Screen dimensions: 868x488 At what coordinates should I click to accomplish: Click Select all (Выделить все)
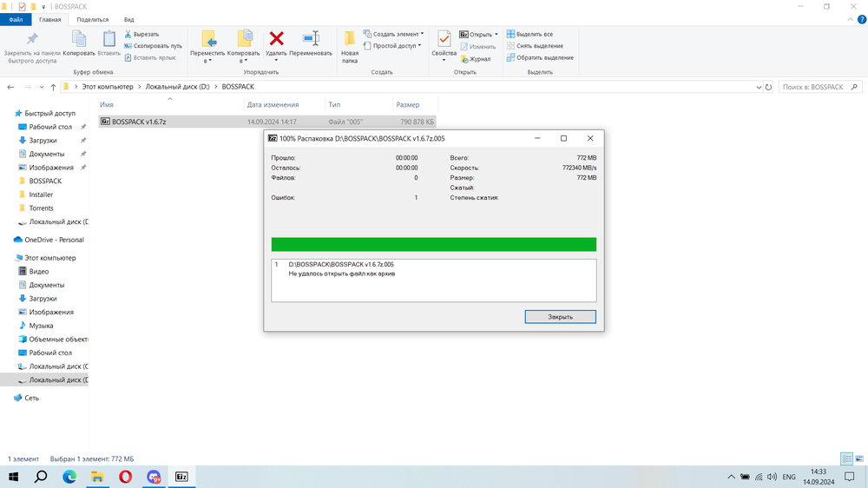529,35
